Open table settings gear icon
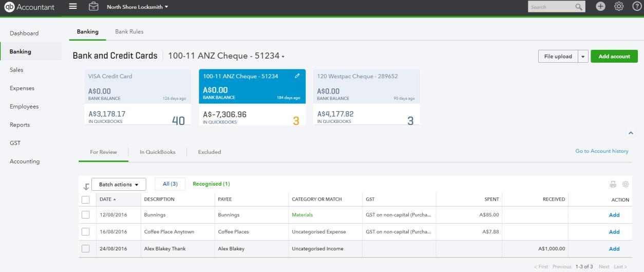 (626, 184)
